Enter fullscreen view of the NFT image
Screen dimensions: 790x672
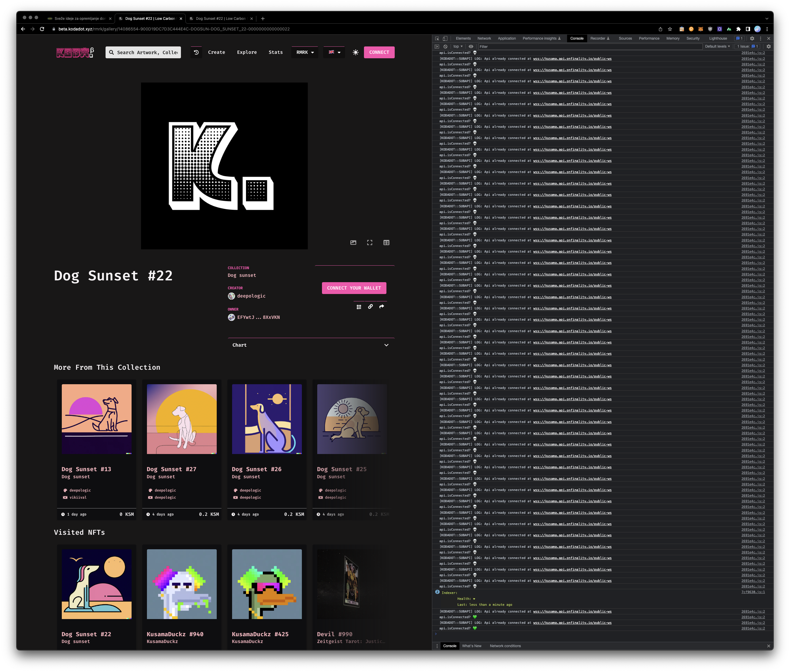click(x=370, y=243)
